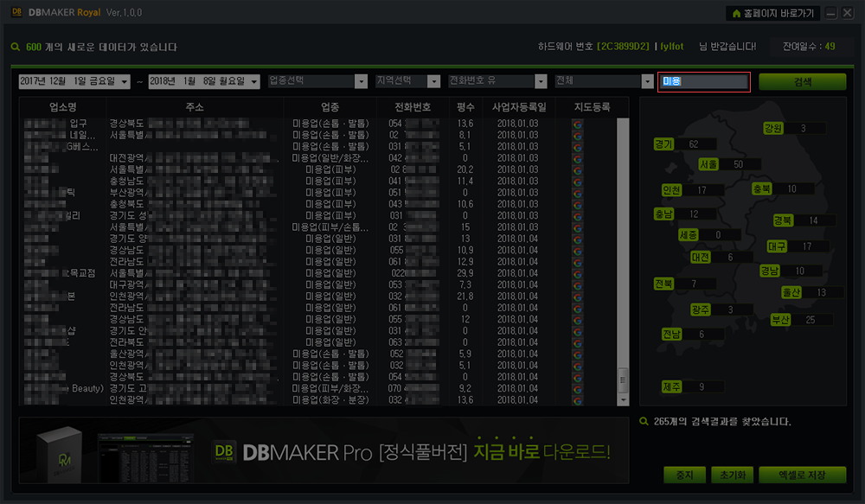Expand the 지역선택 dropdown
Viewport: 865px width, 504px height.
point(434,81)
